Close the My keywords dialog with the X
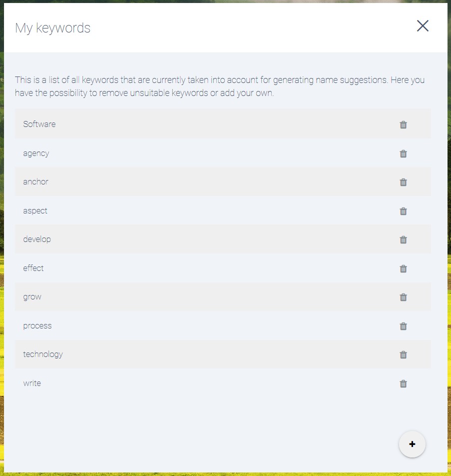This screenshot has height=476, width=451. tap(423, 26)
